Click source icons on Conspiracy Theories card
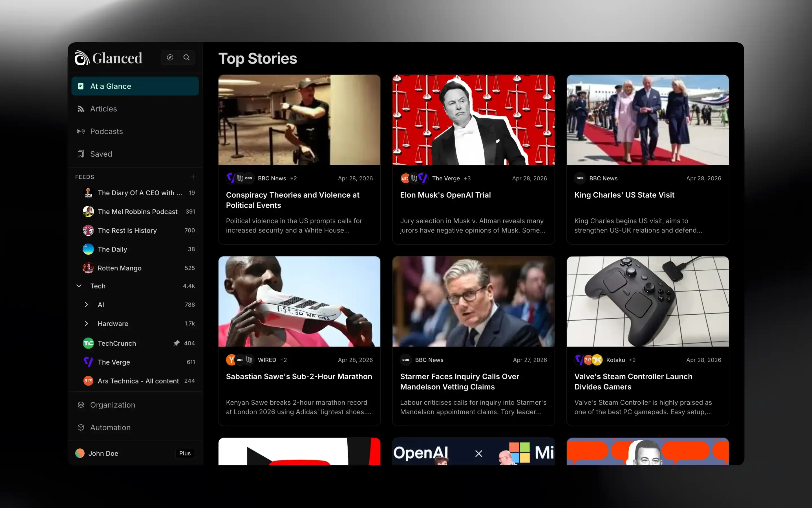Screen dimensions: 812x508 point(240,178)
